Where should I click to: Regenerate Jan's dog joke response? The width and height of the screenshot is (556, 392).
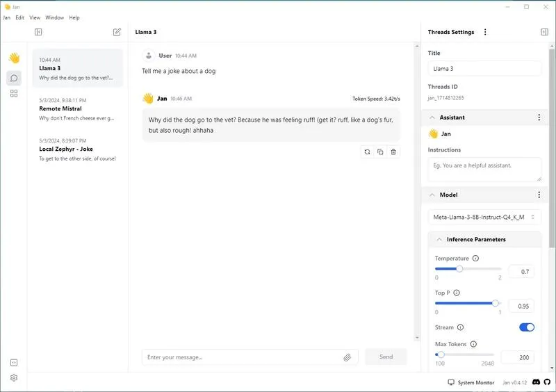367,152
